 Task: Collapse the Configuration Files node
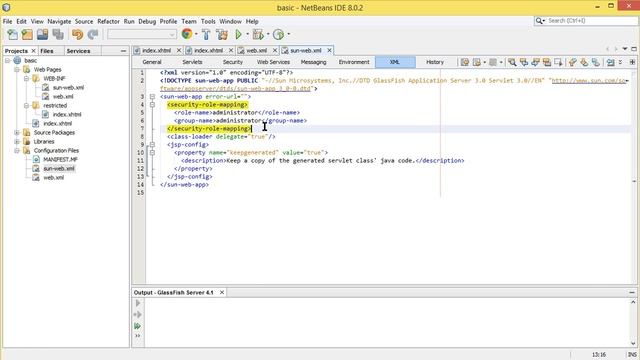pyautogui.click(x=17, y=150)
